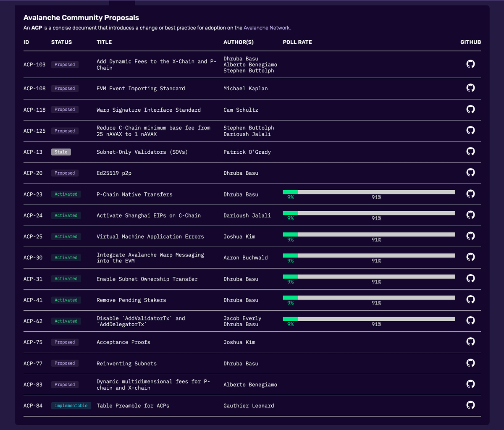Open GitHub icon for ACP-108
The height and width of the screenshot is (430, 504).
[x=470, y=88]
